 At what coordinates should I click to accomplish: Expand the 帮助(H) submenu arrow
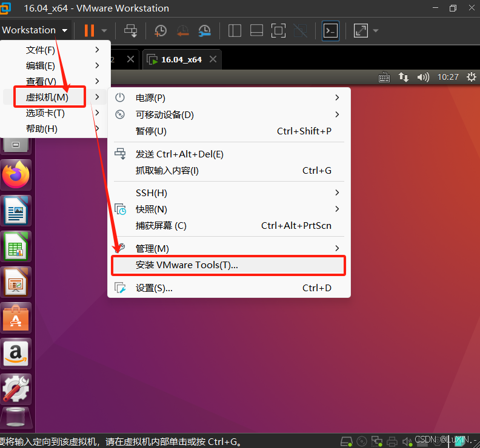tap(97, 128)
